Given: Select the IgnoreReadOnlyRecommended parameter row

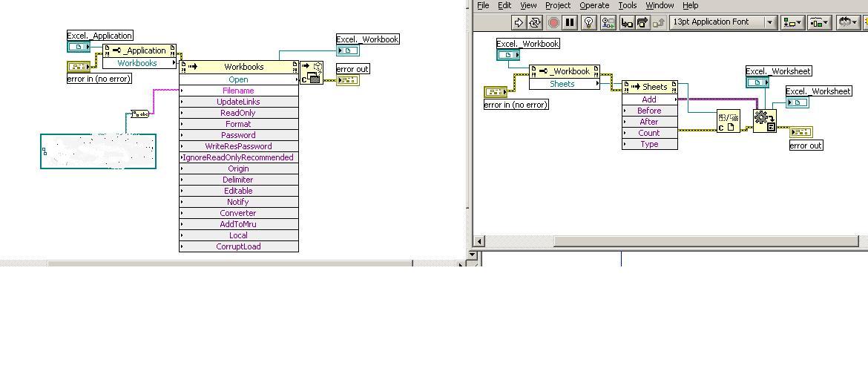Looking at the screenshot, I should (x=239, y=157).
